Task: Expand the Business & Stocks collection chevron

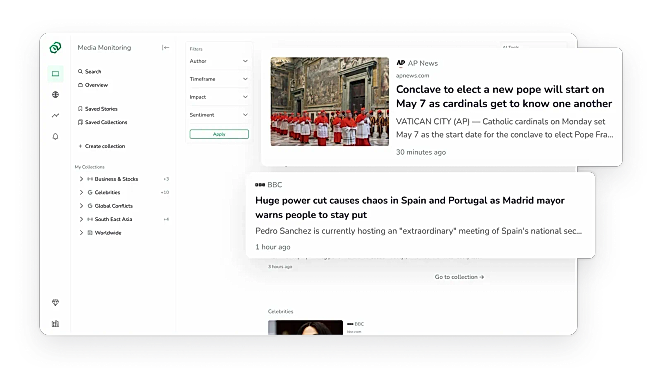Action: tap(81, 179)
